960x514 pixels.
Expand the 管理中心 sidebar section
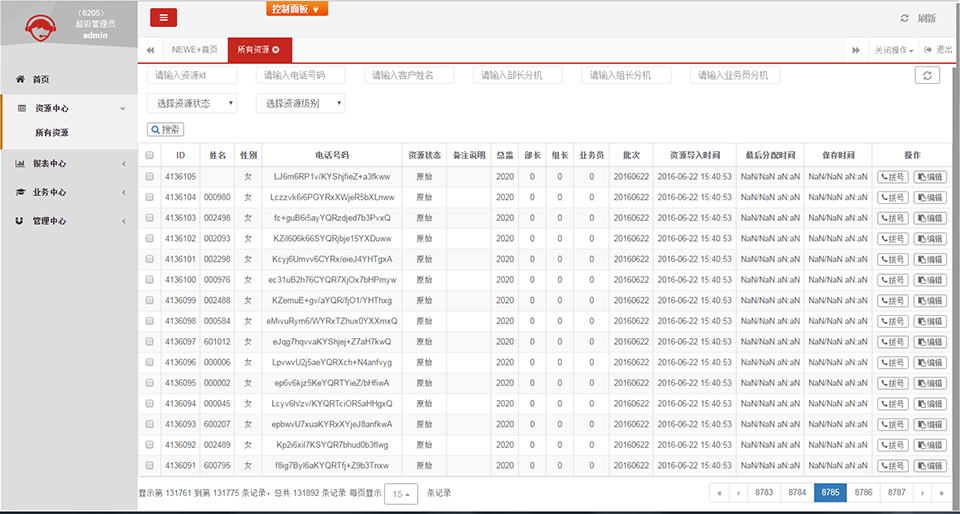pyautogui.click(x=124, y=222)
